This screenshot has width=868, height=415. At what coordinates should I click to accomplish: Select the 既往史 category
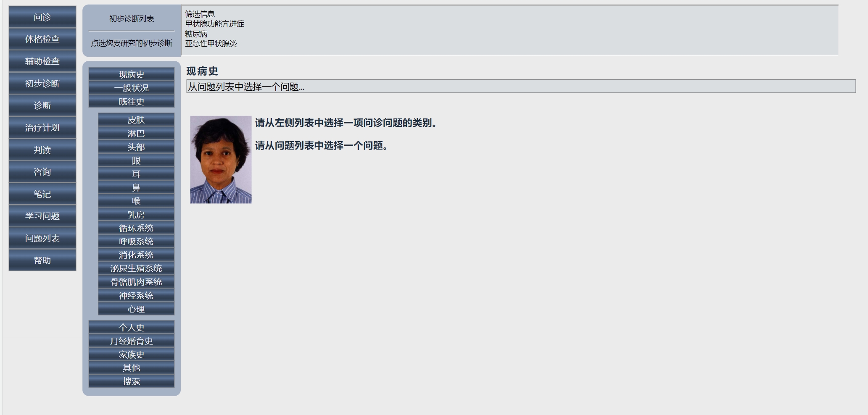tap(132, 102)
